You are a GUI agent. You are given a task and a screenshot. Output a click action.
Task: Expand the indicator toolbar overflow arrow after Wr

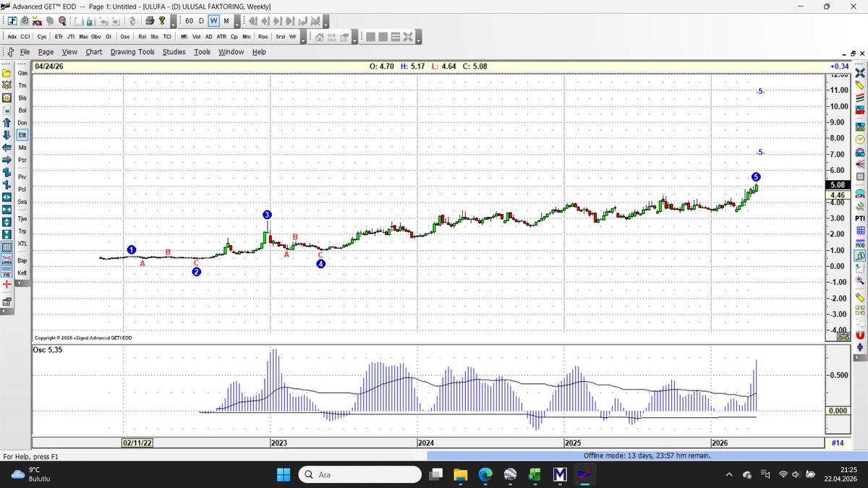pyautogui.click(x=302, y=38)
